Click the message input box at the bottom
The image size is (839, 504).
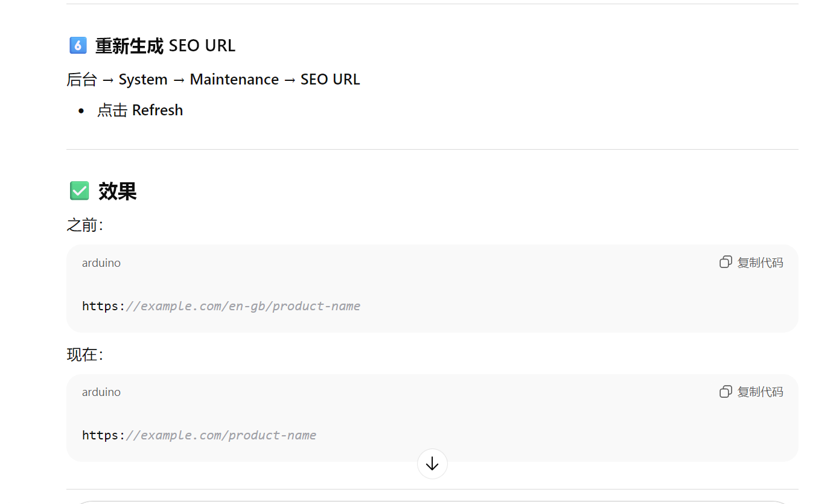click(x=432, y=502)
